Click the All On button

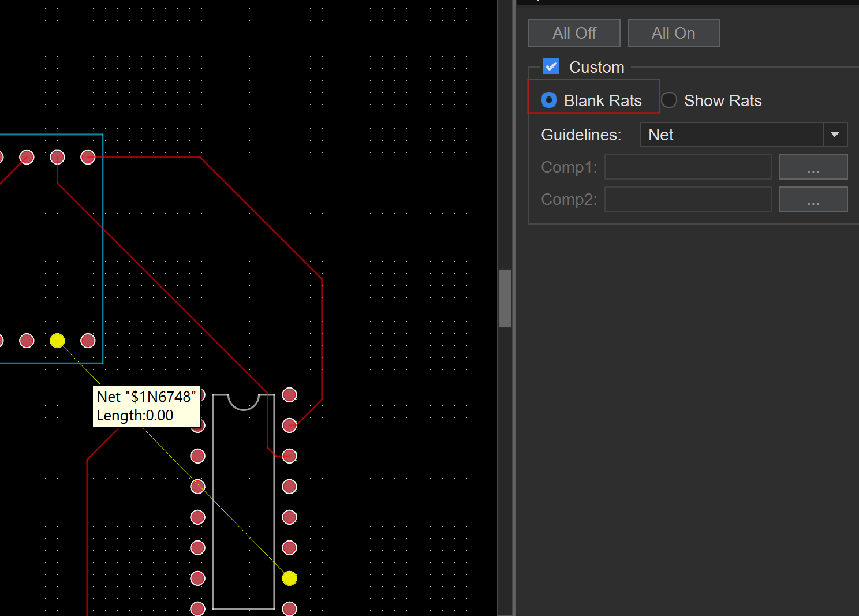tap(673, 33)
